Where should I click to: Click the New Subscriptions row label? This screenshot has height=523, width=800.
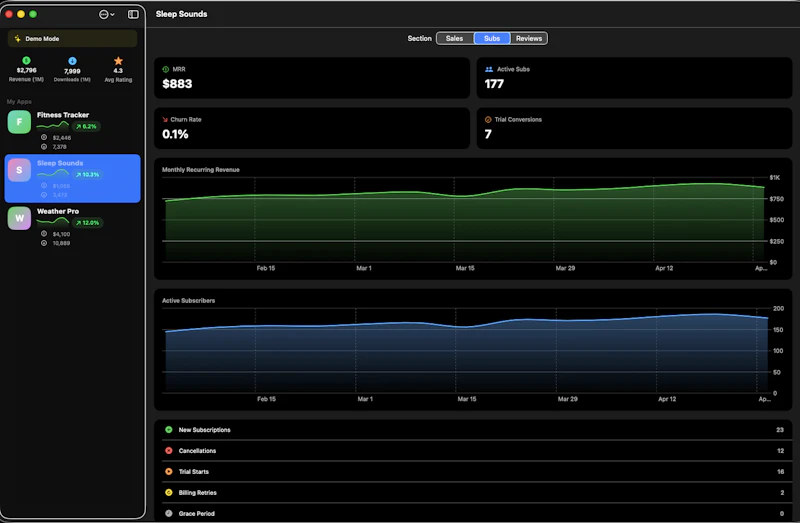[x=204, y=430]
